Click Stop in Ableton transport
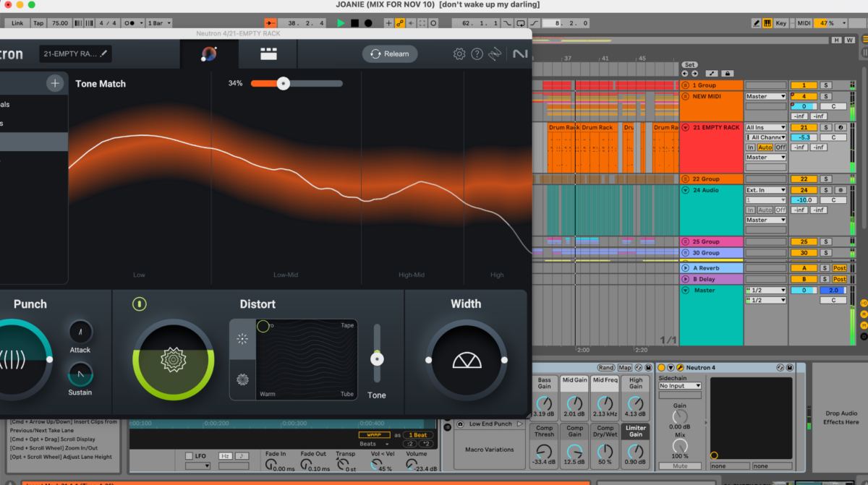 pyautogui.click(x=354, y=23)
